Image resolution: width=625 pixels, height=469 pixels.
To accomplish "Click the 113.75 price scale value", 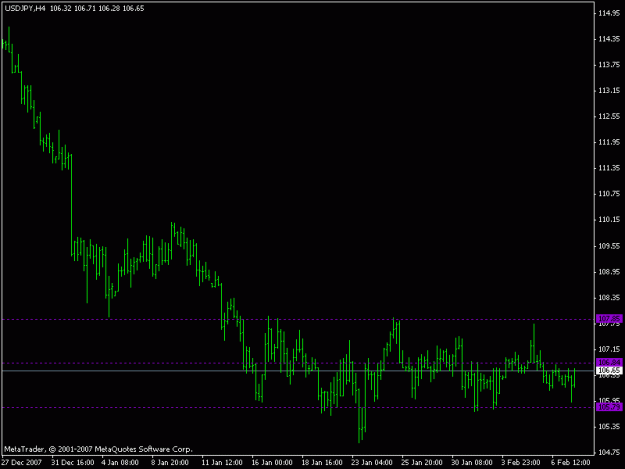I will 609,65.
